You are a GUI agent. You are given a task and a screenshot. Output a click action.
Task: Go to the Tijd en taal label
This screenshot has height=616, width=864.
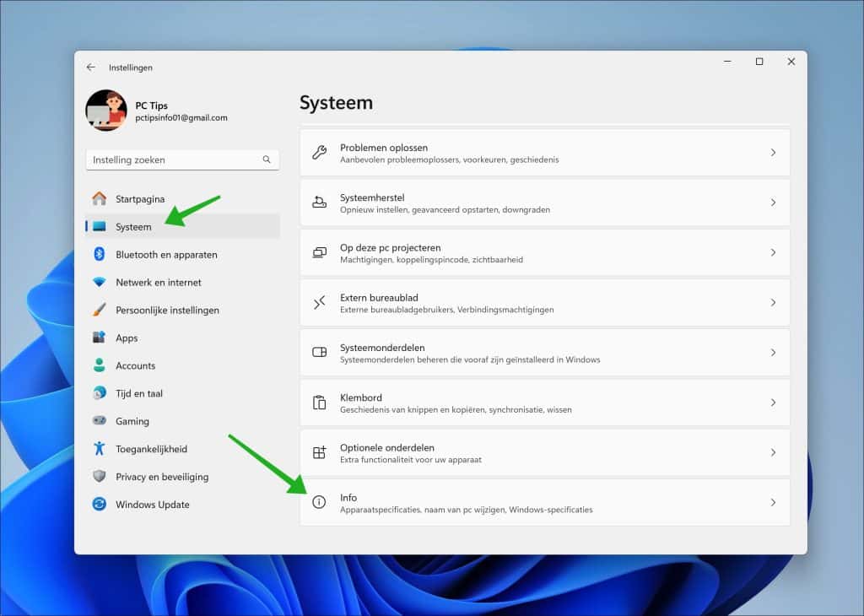pyautogui.click(x=139, y=393)
